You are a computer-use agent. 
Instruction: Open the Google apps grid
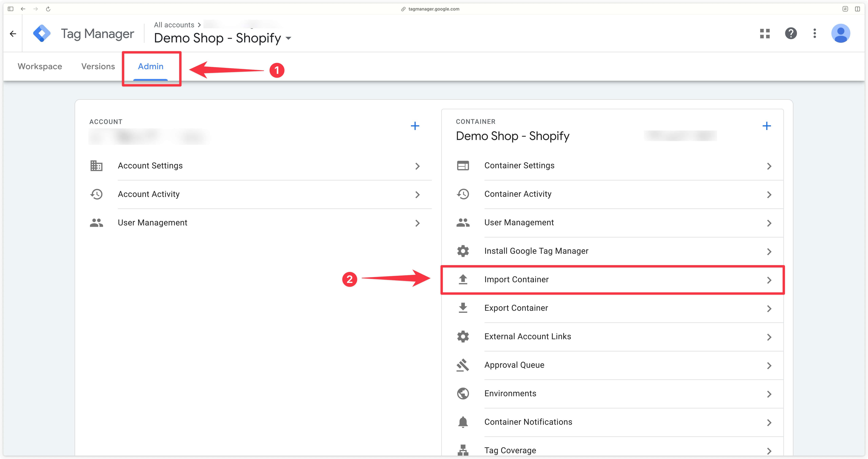click(x=765, y=33)
